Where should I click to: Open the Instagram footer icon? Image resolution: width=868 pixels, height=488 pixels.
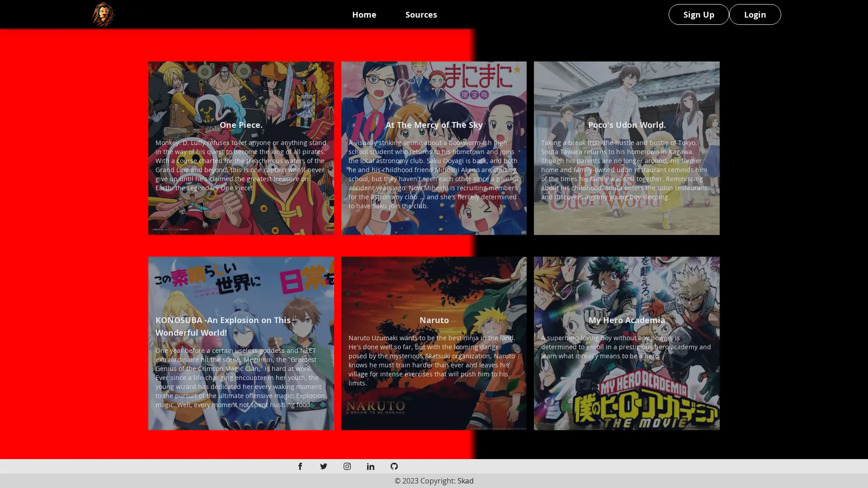[x=347, y=466]
